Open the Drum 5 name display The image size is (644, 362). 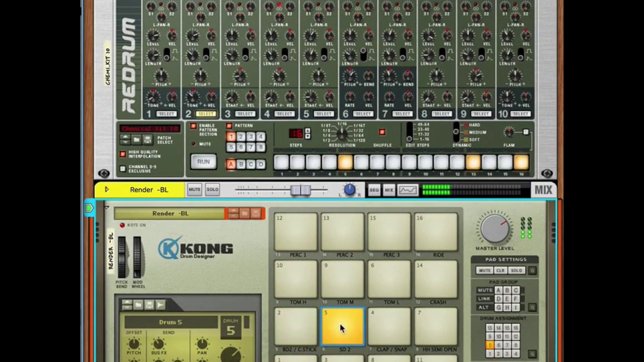coord(171,322)
